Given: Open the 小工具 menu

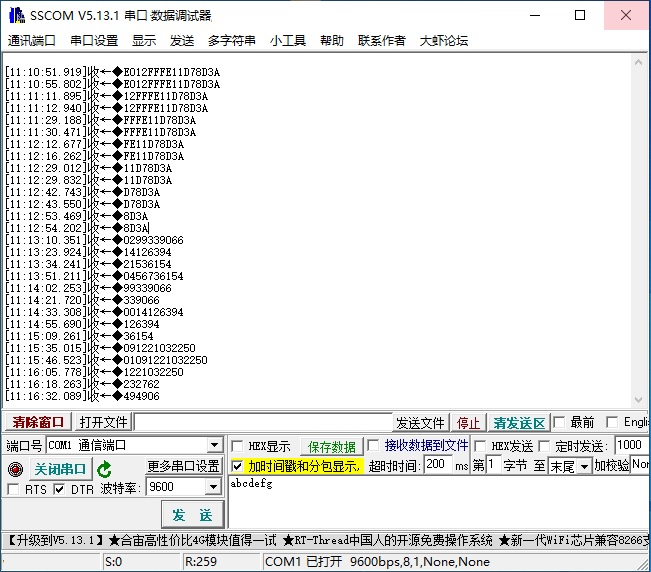Looking at the screenshot, I should tap(288, 41).
